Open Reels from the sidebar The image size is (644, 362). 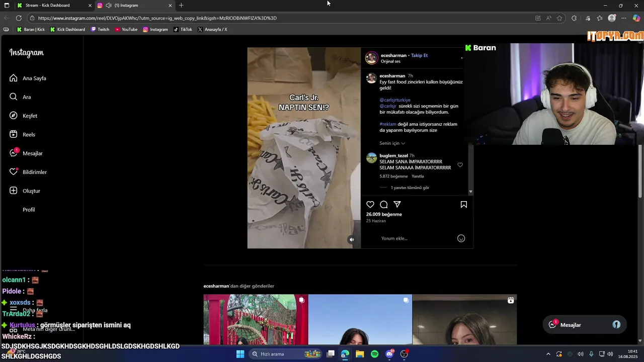(22, 135)
